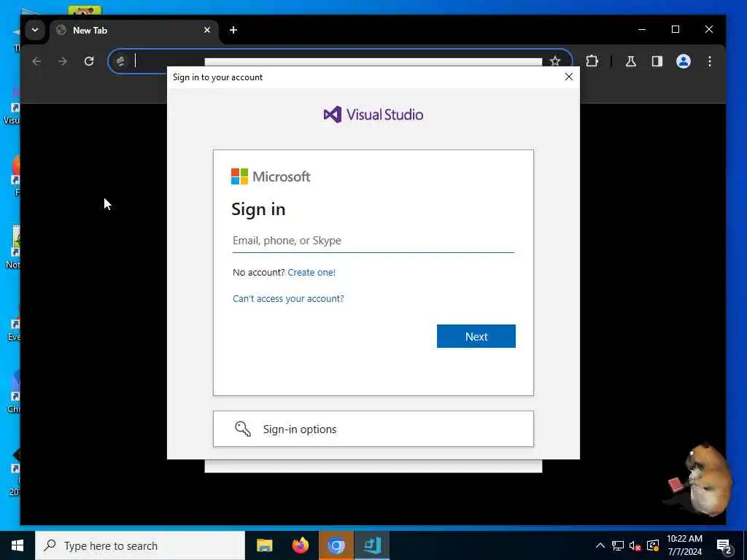
Task: Switch to Visual Studio installer taskbar icon
Action: pos(372,545)
